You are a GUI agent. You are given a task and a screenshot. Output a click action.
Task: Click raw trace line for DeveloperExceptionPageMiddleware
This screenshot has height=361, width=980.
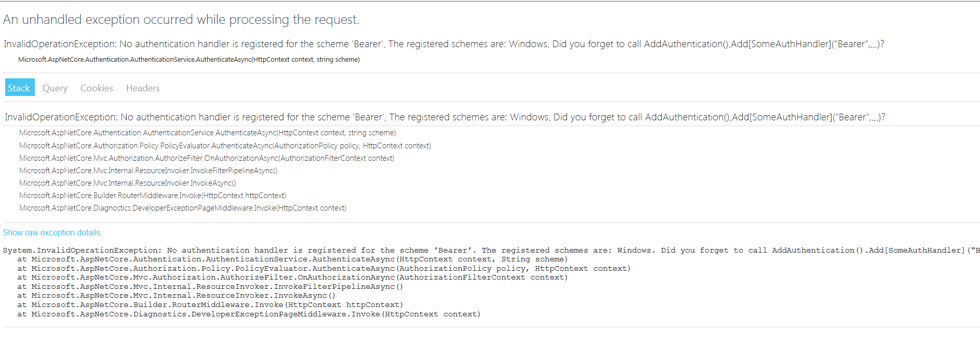(249, 314)
